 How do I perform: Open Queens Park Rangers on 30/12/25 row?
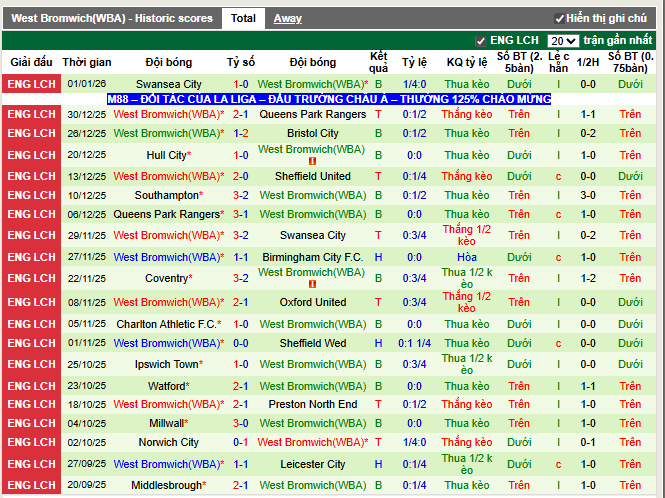click(313, 114)
